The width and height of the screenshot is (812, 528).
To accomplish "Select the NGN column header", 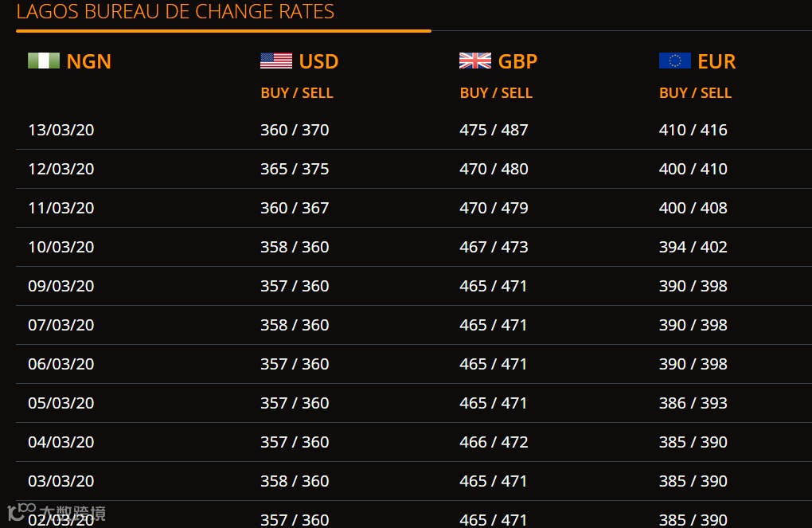I will click(x=89, y=61).
